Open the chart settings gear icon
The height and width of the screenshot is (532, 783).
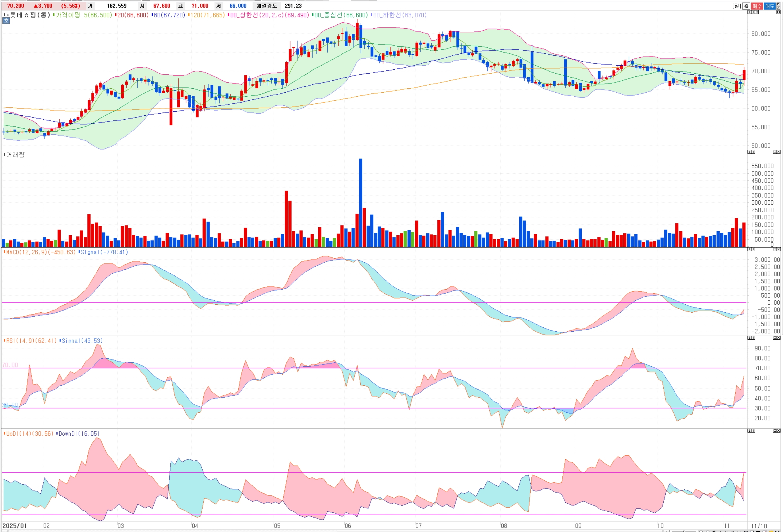[746, 6]
